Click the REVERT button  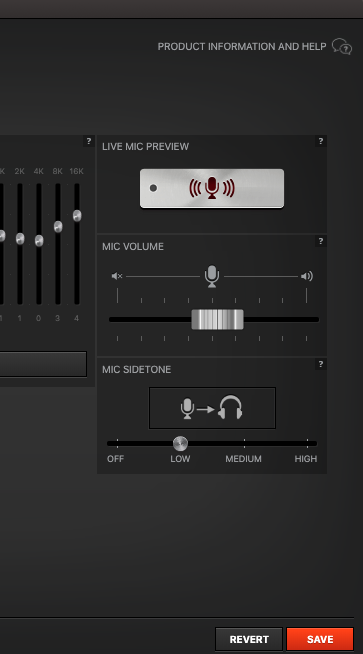249,639
